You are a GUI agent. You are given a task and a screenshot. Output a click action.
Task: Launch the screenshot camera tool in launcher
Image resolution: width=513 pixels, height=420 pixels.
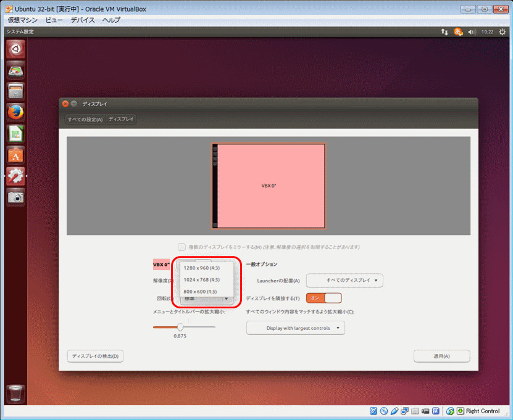15,197
